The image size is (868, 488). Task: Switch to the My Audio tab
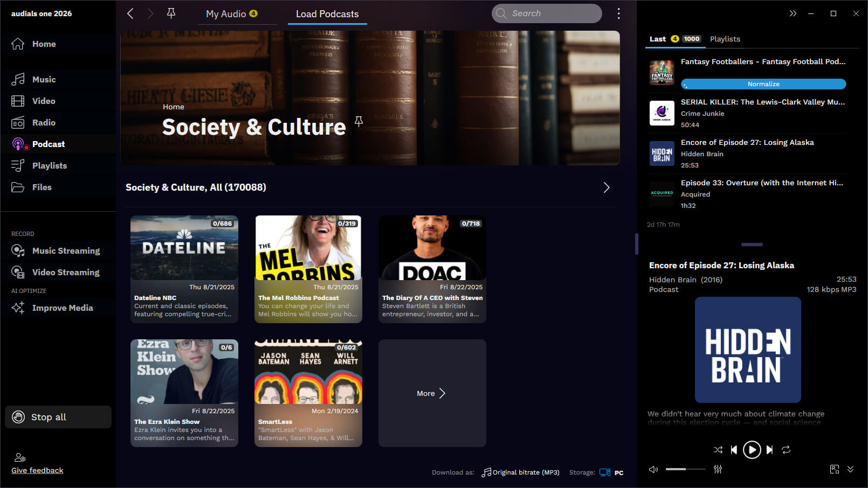pos(231,14)
